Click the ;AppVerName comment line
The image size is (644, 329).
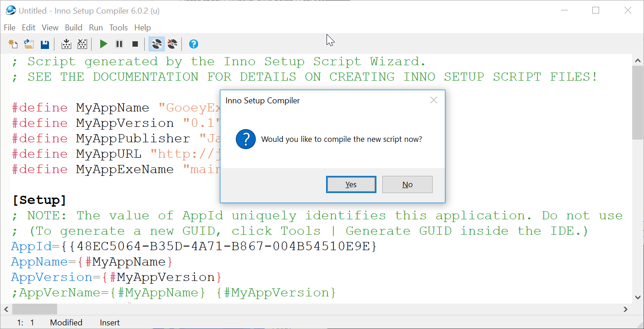click(174, 293)
